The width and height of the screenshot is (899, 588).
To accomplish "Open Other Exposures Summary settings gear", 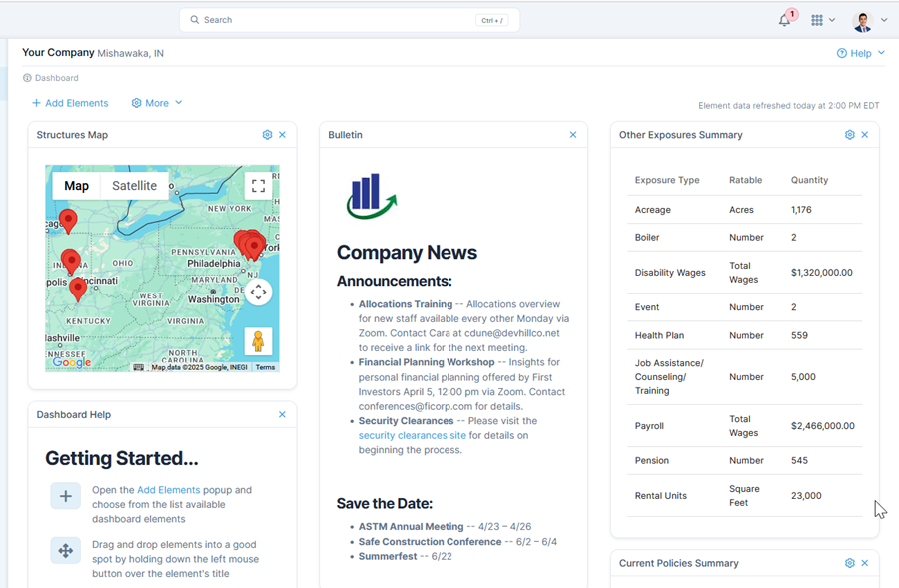I will point(850,135).
